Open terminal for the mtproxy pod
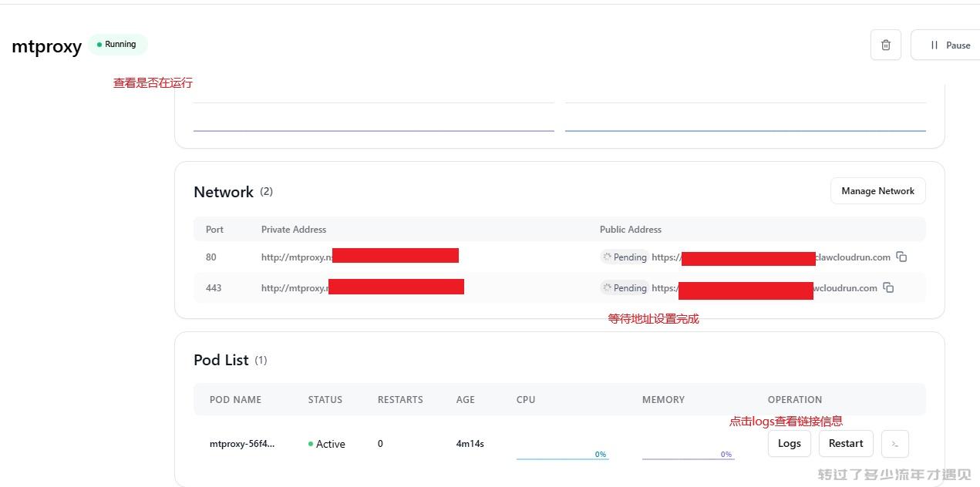Screen dimensions: 980x487 (894, 444)
